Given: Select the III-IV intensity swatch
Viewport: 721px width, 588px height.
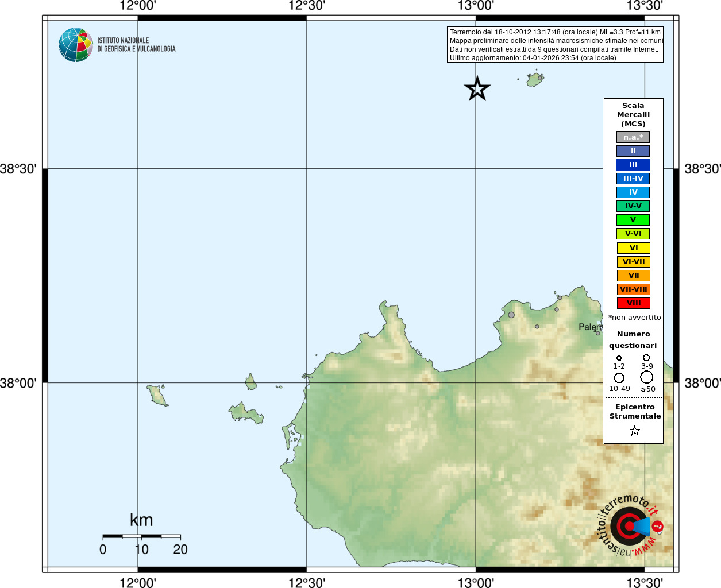Looking at the screenshot, I should coord(633,179).
